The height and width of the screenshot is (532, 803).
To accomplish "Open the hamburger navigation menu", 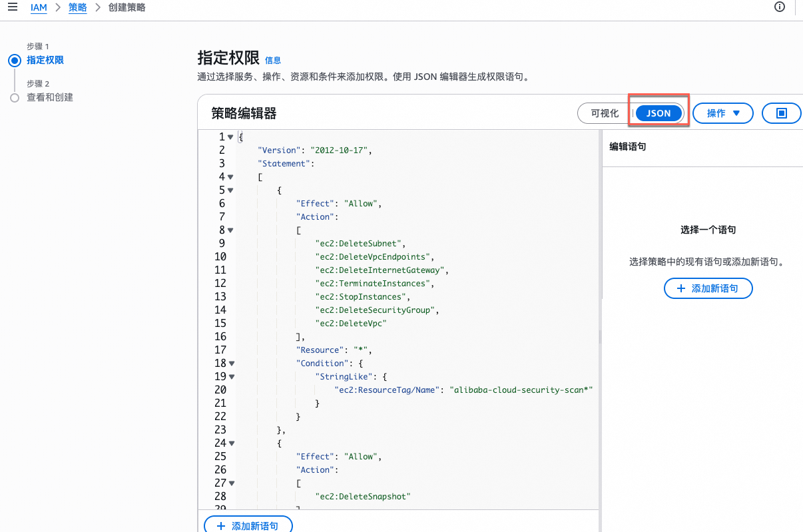I will (x=13, y=7).
